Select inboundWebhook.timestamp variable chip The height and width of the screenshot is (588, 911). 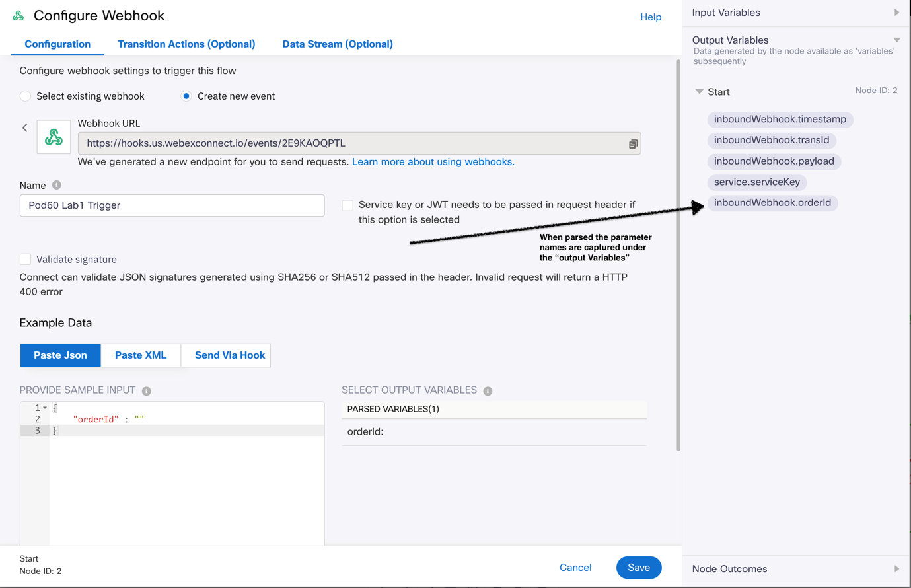[x=780, y=120]
